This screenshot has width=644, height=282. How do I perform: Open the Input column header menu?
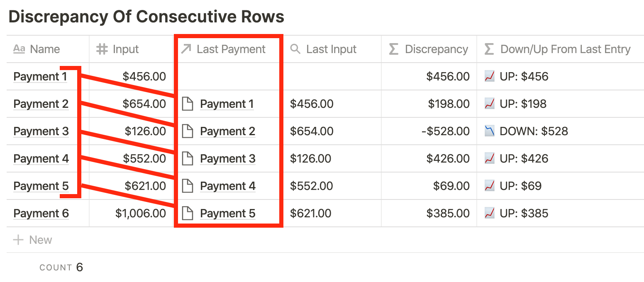[131, 49]
